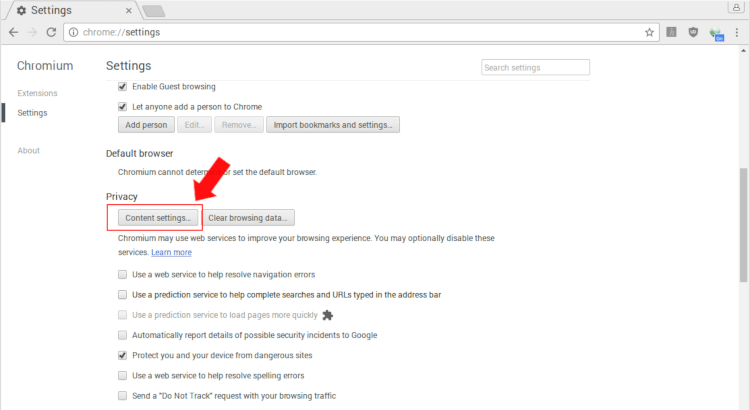Viewport: 750px width, 410px height.
Task: Uncheck Protect you from dangerous sites
Action: pos(122,355)
